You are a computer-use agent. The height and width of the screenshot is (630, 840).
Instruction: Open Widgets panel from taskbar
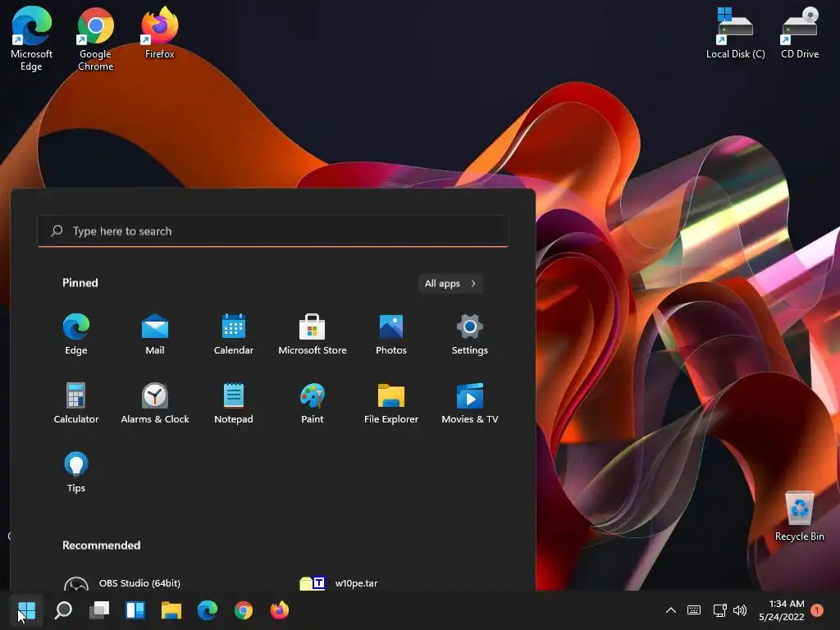coord(135,610)
